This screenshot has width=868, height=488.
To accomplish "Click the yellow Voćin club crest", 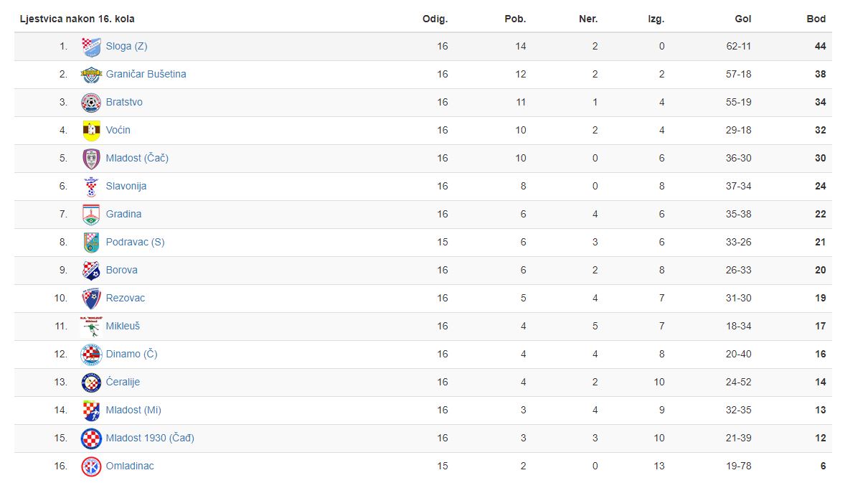I will (91, 130).
